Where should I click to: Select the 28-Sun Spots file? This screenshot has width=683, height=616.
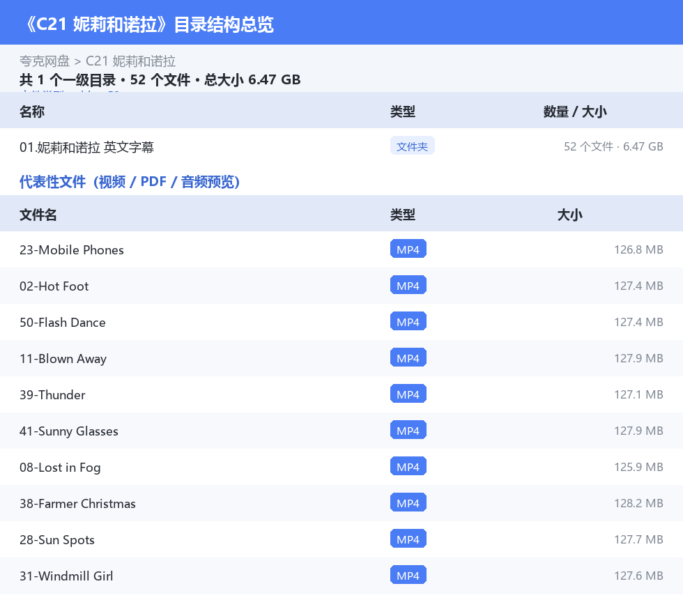pos(57,539)
